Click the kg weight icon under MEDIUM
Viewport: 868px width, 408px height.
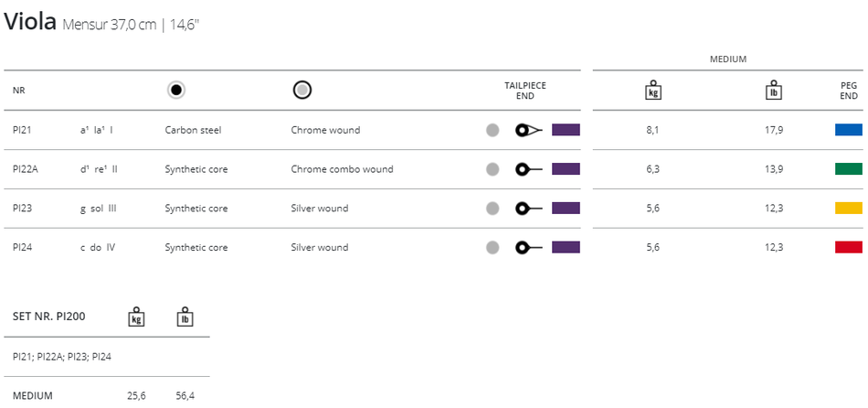click(653, 90)
